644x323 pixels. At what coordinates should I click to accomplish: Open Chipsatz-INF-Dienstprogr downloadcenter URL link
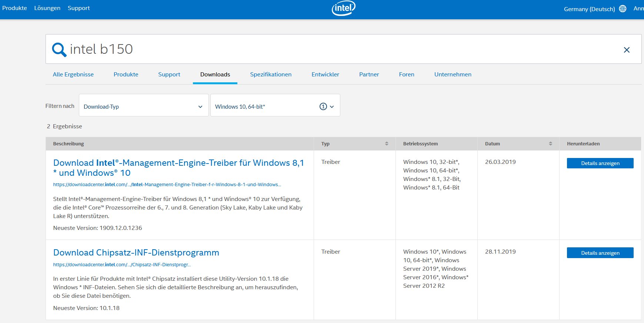(122, 265)
